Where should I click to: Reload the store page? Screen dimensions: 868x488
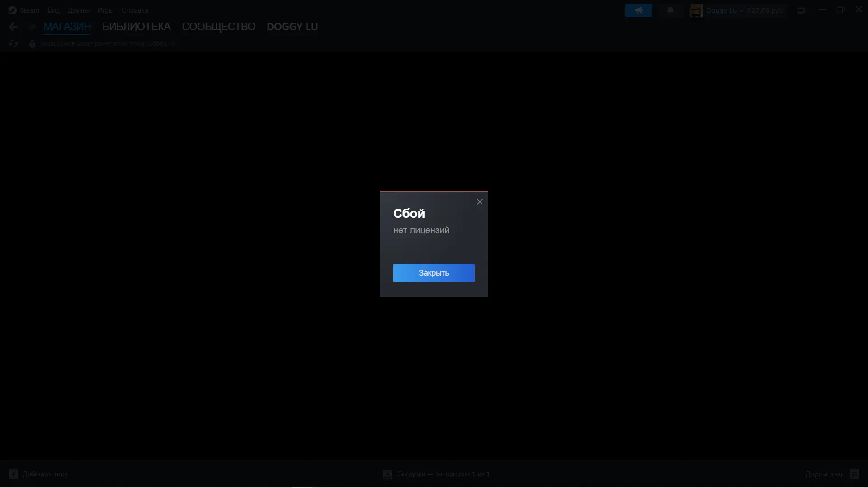click(x=13, y=44)
